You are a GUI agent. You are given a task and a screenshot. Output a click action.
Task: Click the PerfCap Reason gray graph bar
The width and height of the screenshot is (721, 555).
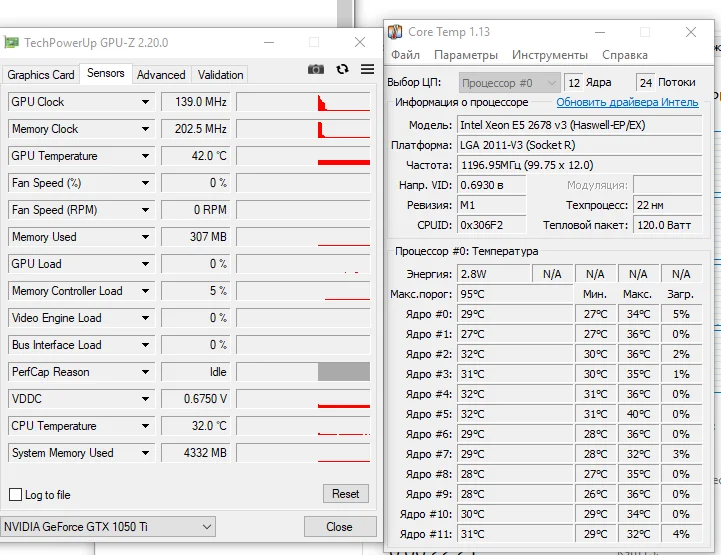pos(343,372)
